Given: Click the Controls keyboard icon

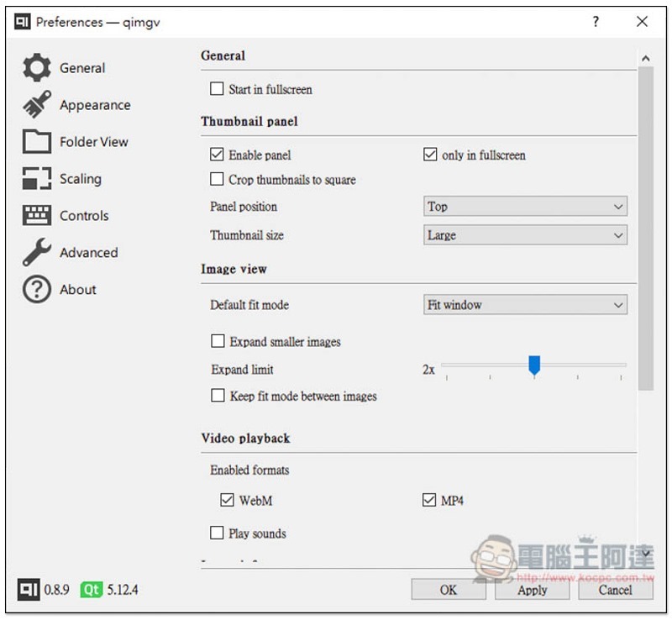Looking at the screenshot, I should tap(36, 215).
